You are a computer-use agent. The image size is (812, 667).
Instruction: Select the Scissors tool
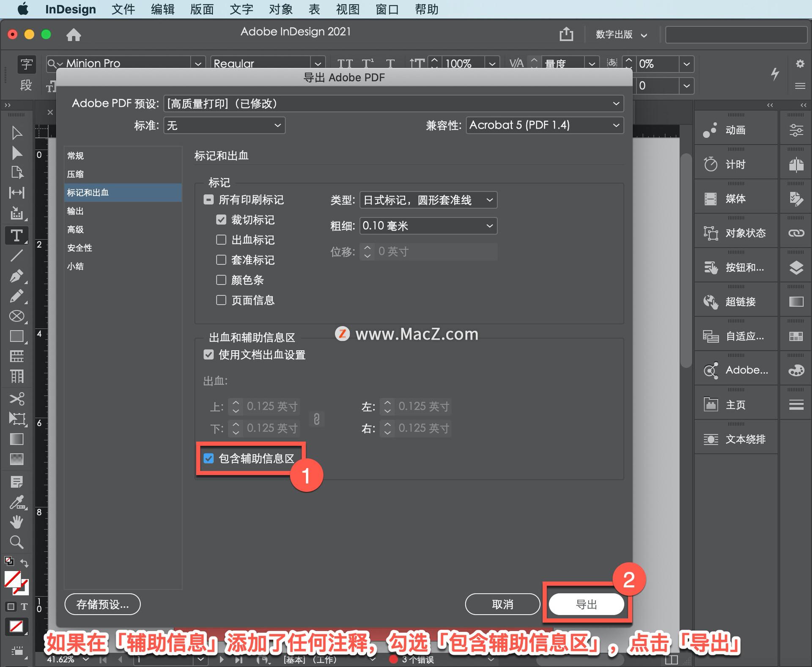click(x=16, y=398)
